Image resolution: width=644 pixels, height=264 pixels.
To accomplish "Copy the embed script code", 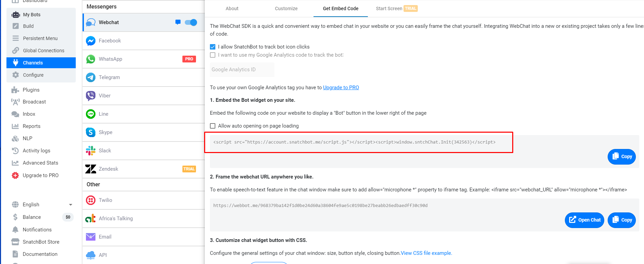I will click(622, 156).
